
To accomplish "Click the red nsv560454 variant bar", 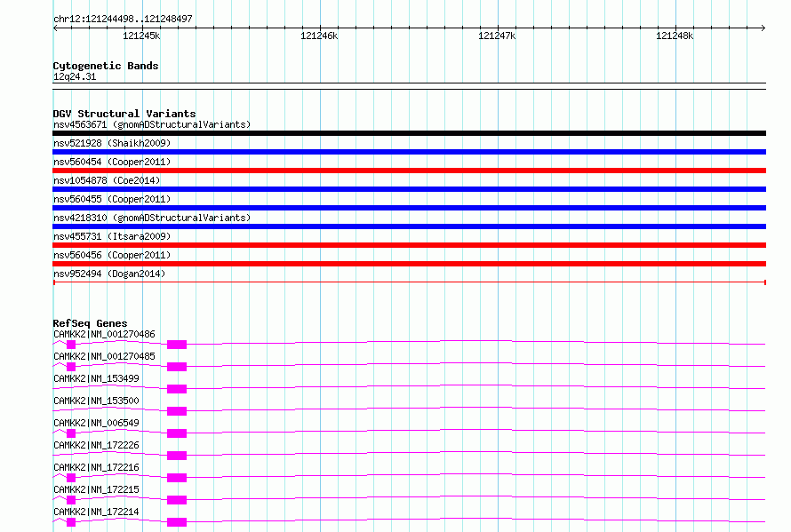I will [x=409, y=171].
